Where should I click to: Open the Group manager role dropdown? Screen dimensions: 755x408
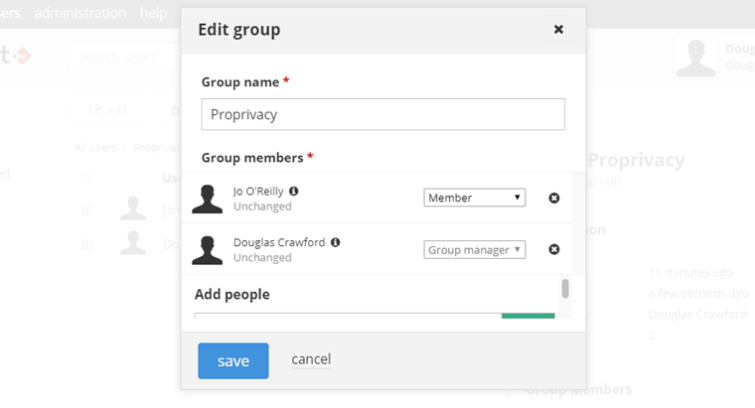tap(474, 250)
